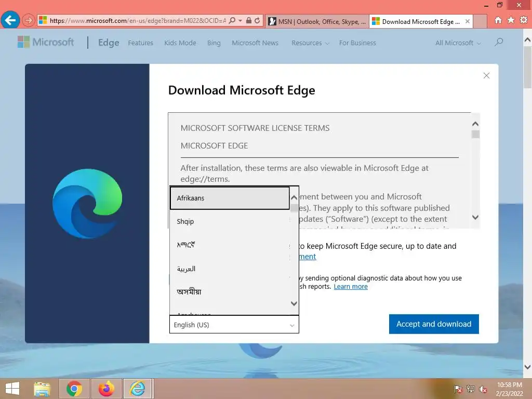Open the Edge link in header
The height and width of the screenshot is (399, 532).
coord(109,43)
